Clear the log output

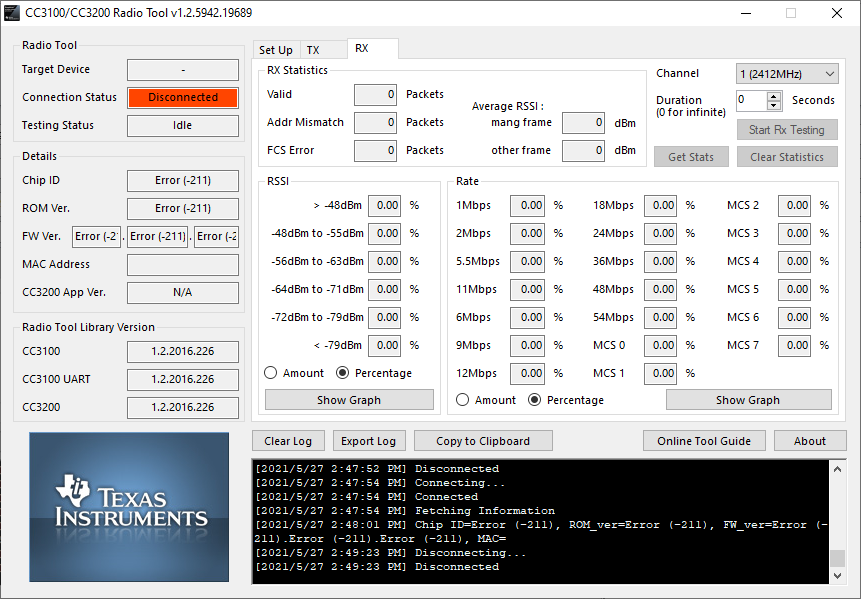pos(288,441)
